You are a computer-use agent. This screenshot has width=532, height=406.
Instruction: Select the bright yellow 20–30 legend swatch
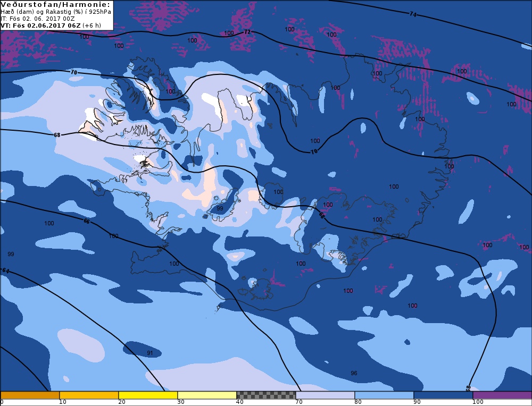(x=148, y=395)
